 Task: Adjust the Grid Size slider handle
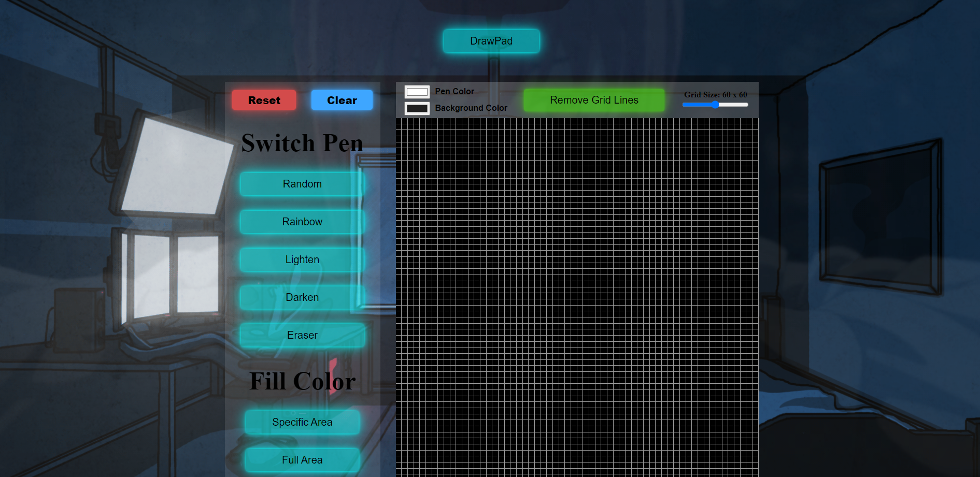(715, 104)
